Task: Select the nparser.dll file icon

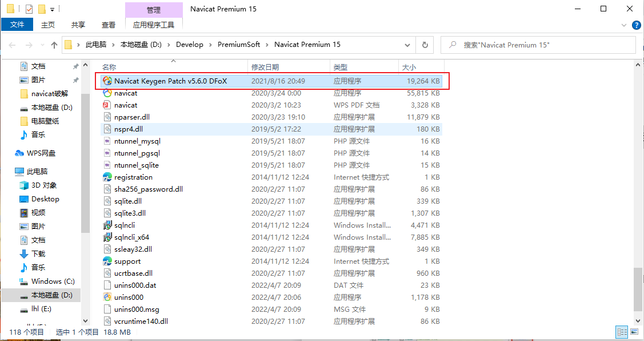Action: click(x=107, y=117)
